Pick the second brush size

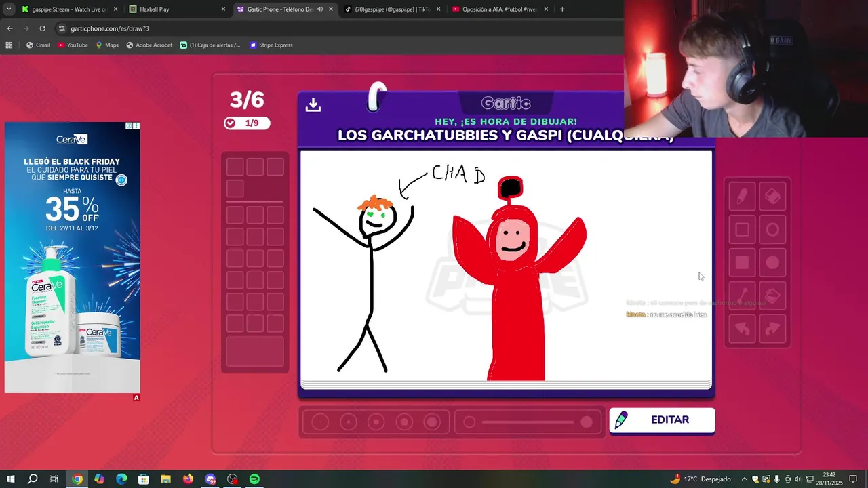click(x=348, y=422)
